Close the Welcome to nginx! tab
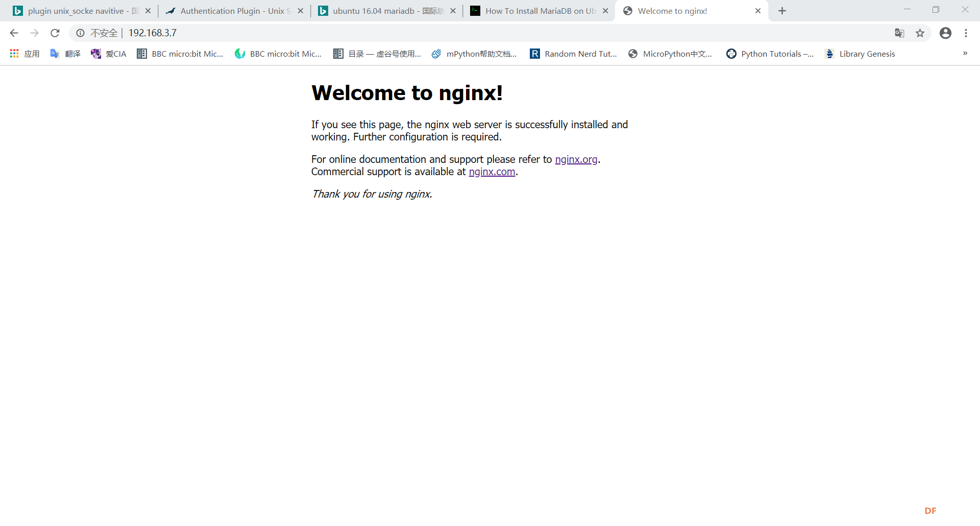The height and width of the screenshot is (526, 980). (758, 11)
